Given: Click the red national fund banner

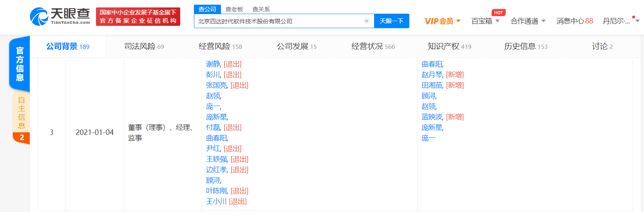Looking at the screenshot, I should tap(138, 17).
